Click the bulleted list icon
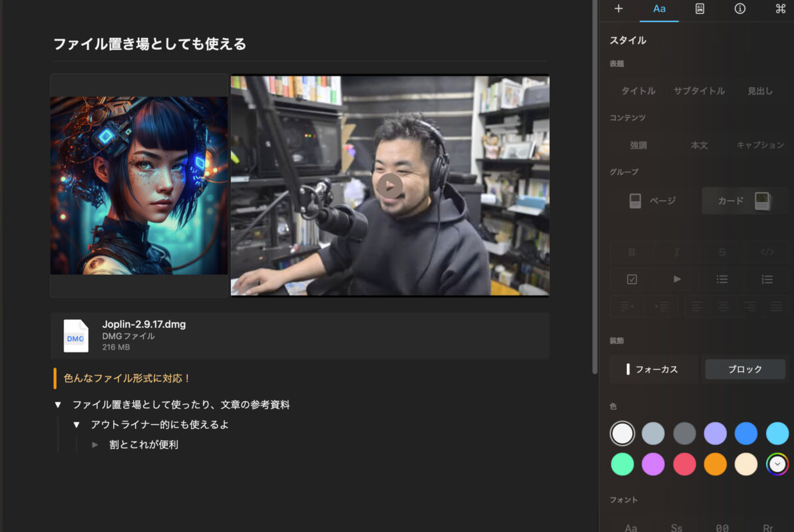Screen dimensions: 794x532 tap(721, 279)
